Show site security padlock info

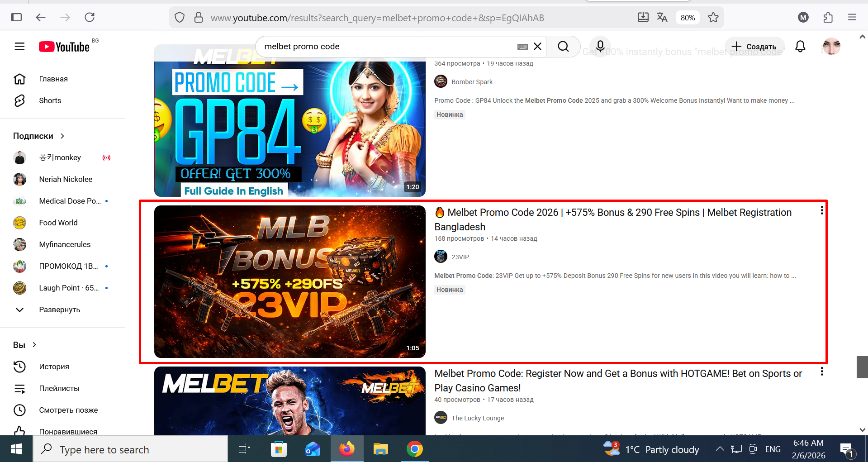tap(198, 18)
